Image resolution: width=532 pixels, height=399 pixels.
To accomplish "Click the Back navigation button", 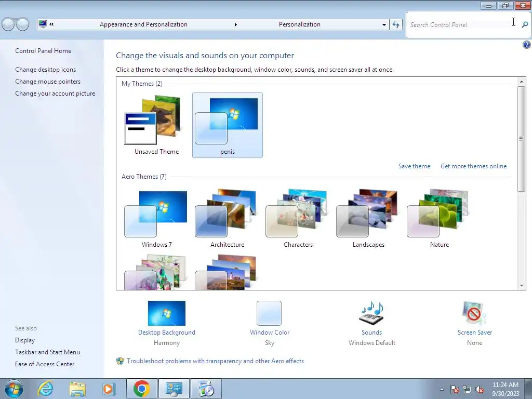I will (8, 24).
